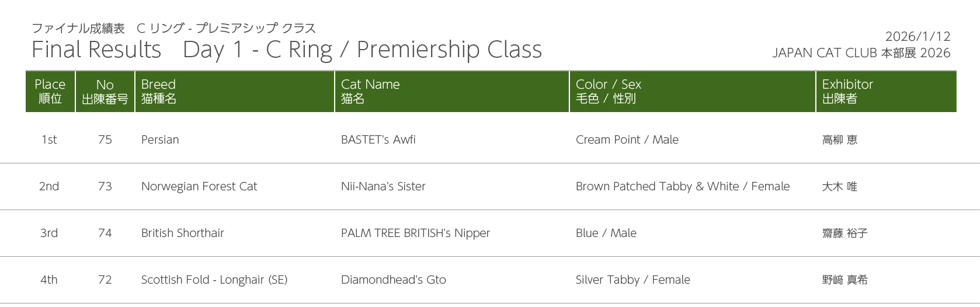
Task: Click entry number 72
Action: [x=105, y=280]
